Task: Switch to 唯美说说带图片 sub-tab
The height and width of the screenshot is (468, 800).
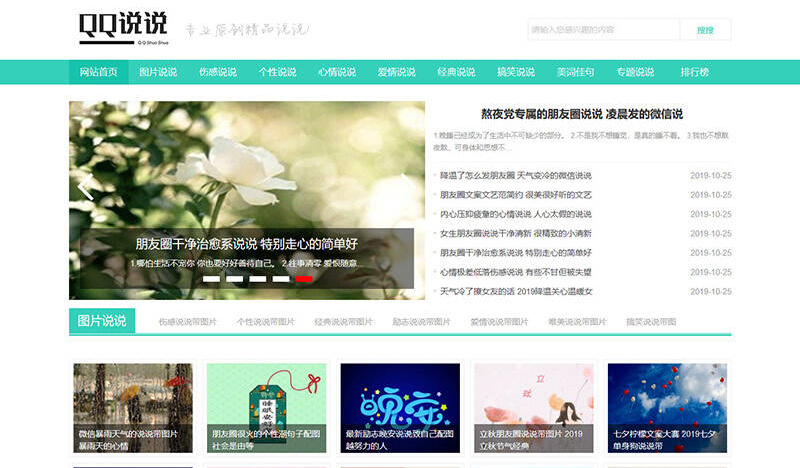Action: (x=577, y=322)
